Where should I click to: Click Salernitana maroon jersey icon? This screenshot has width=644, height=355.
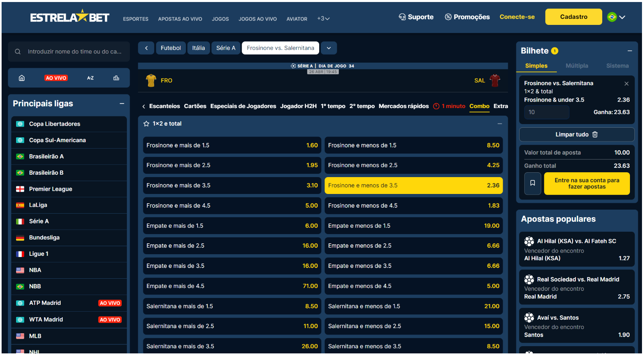coord(495,80)
